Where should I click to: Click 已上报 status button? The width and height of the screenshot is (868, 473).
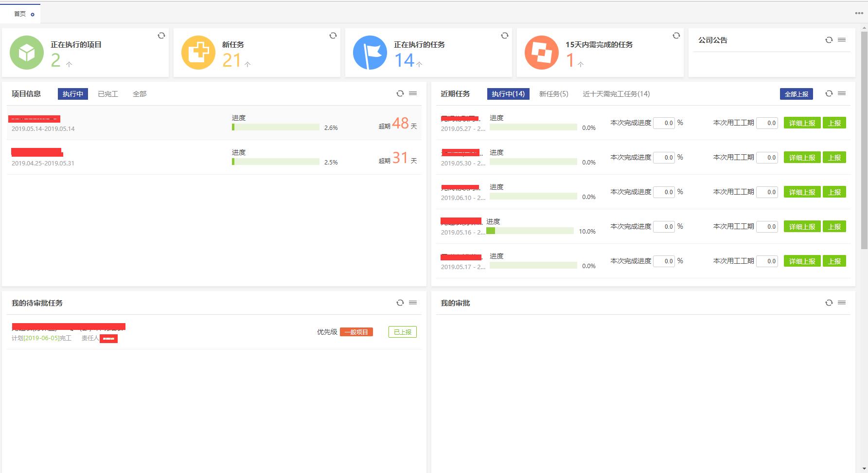coord(402,332)
